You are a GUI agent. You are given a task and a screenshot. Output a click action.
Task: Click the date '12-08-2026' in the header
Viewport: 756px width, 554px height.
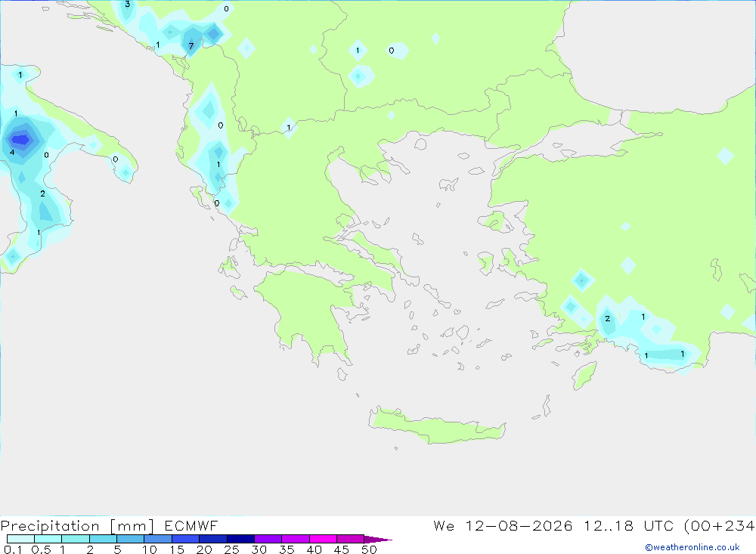pos(519,526)
